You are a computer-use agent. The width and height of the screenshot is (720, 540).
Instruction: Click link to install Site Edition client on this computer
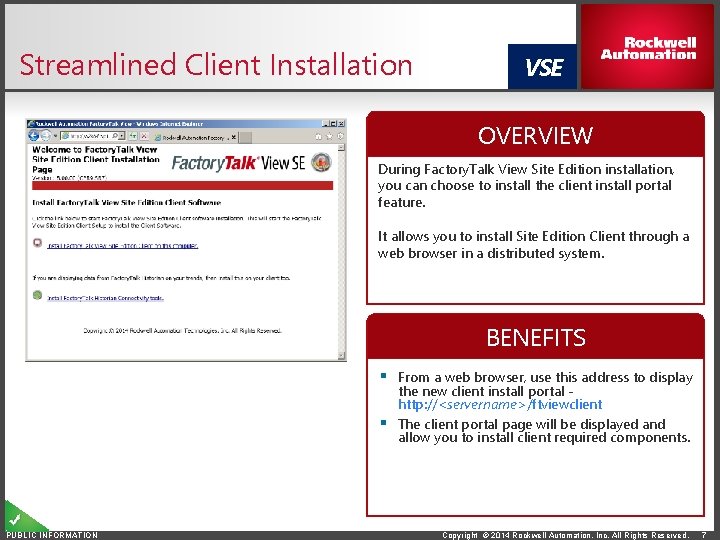coord(123,246)
